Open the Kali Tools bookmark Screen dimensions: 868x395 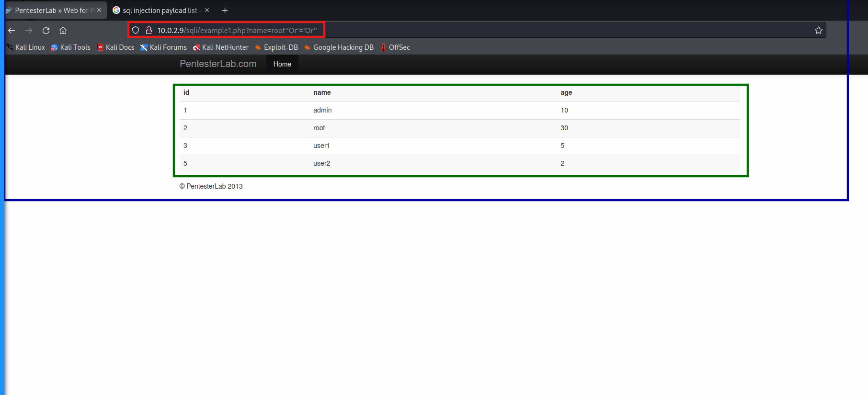pyautogui.click(x=70, y=47)
